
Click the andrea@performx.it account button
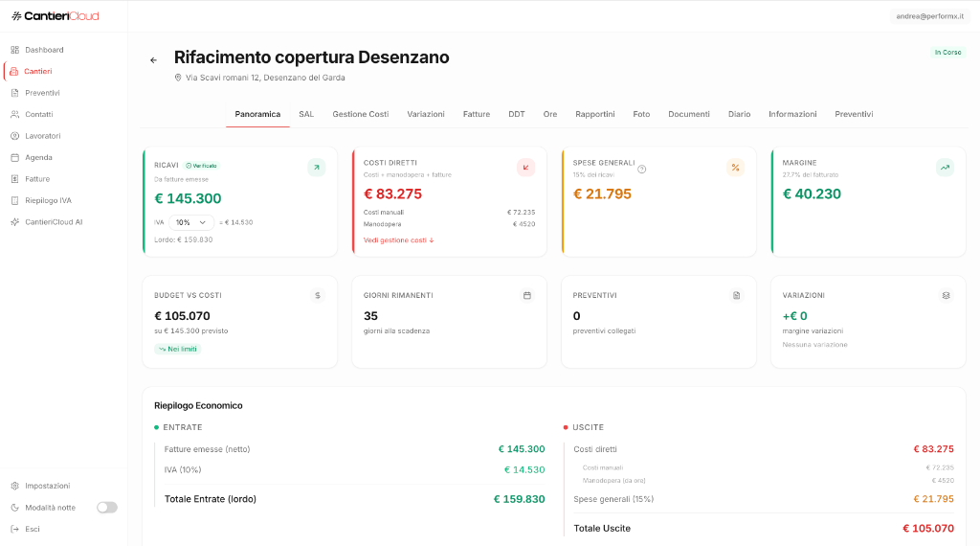tap(929, 16)
